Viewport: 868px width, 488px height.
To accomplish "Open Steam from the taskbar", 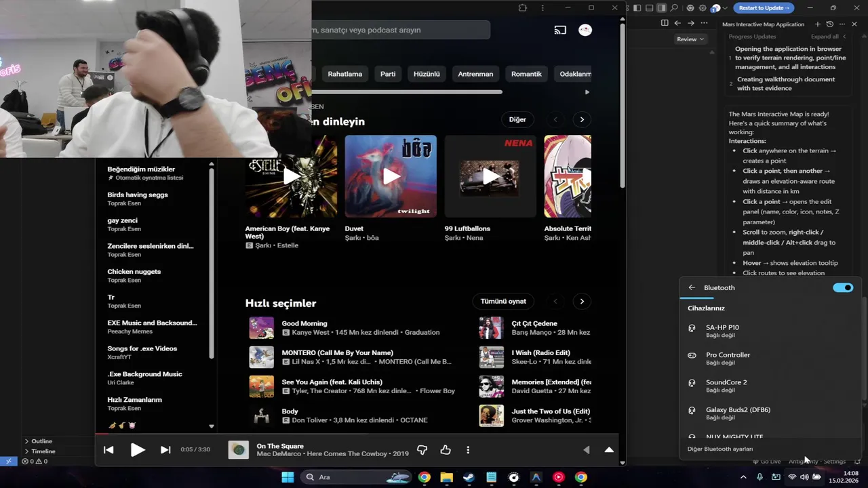I will 469,477.
